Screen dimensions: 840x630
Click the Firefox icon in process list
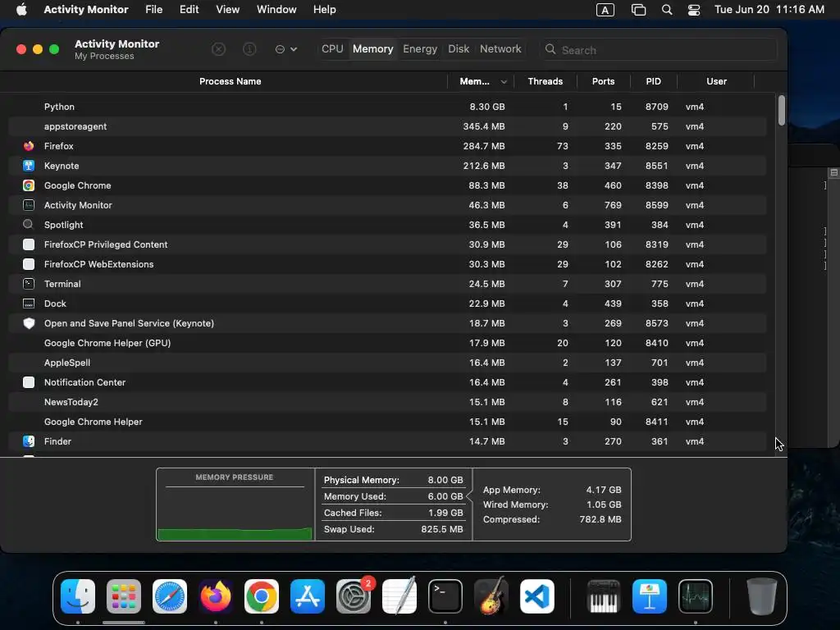pyautogui.click(x=29, y=146)
